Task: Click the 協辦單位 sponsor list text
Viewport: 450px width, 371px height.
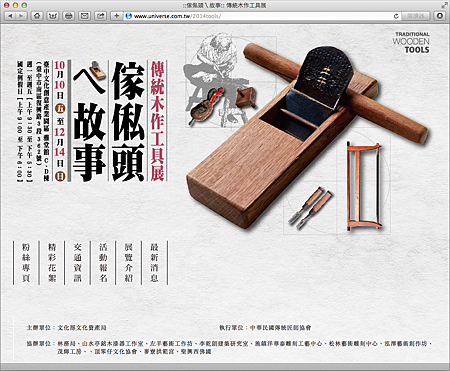Action: (230, 347)
